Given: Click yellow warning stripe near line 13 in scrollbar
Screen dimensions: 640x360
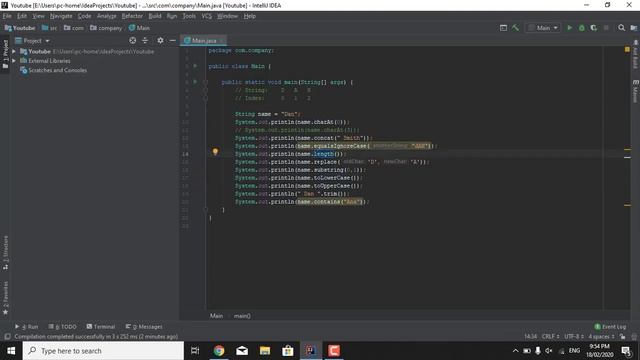Looking at the screenshot, I should tap(627, 149).
